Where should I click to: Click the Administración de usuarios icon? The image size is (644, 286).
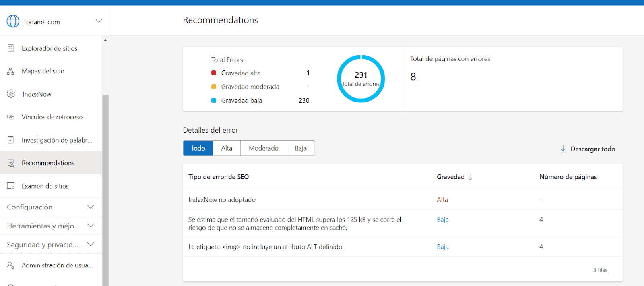11,265
